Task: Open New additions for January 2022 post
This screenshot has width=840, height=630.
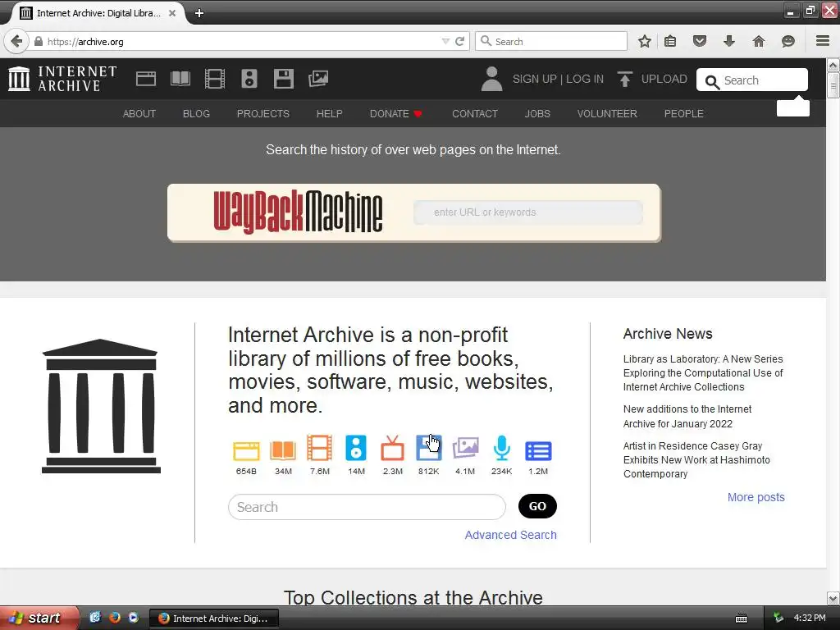Action: [687, 416]
